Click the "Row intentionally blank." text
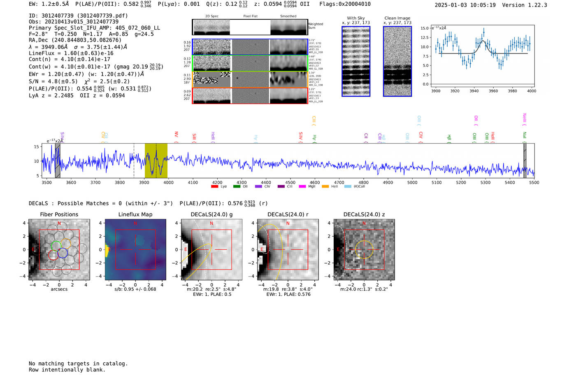The image size is (576, 392). [67, 370]
